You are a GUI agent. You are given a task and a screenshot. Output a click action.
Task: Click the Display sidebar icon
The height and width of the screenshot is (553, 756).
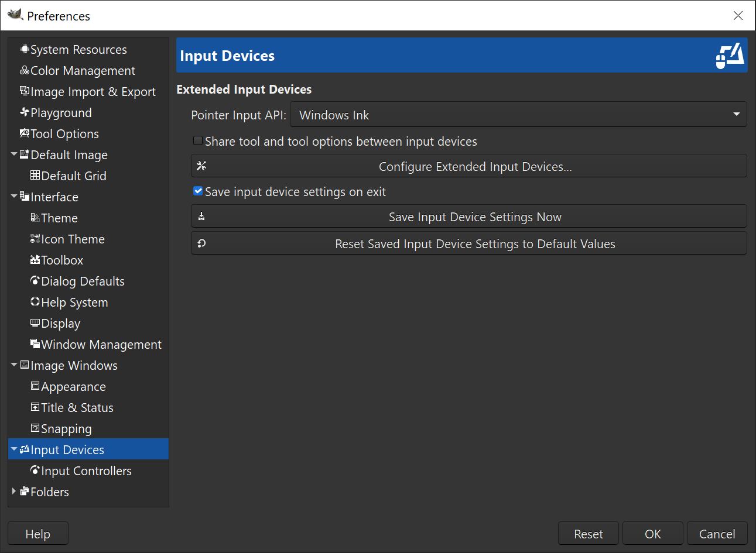[x=35, y=323]
